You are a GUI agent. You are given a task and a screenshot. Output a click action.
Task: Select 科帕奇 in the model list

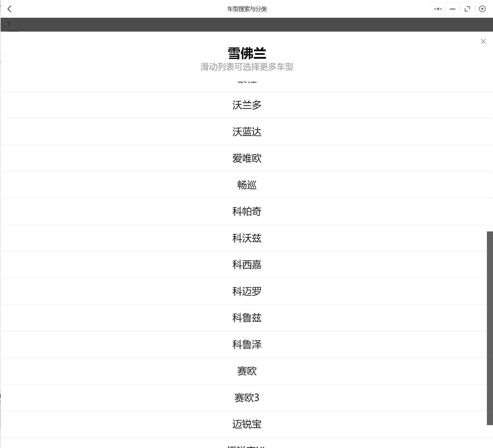(247, 211)
